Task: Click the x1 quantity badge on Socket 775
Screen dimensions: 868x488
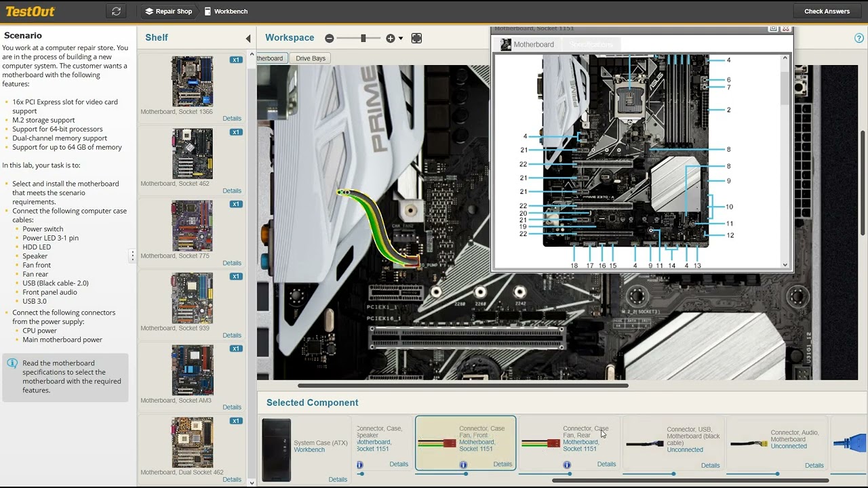Action: coord(235,204)
